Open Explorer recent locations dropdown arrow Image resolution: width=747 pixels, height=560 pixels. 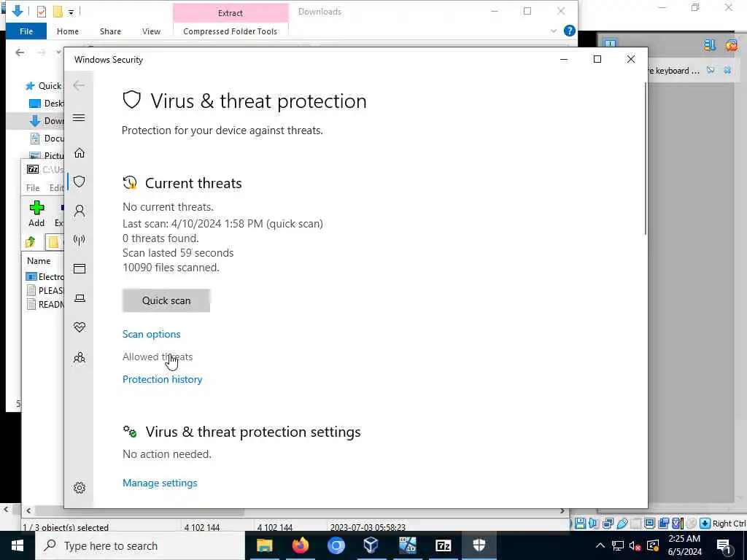coord(58,52)
